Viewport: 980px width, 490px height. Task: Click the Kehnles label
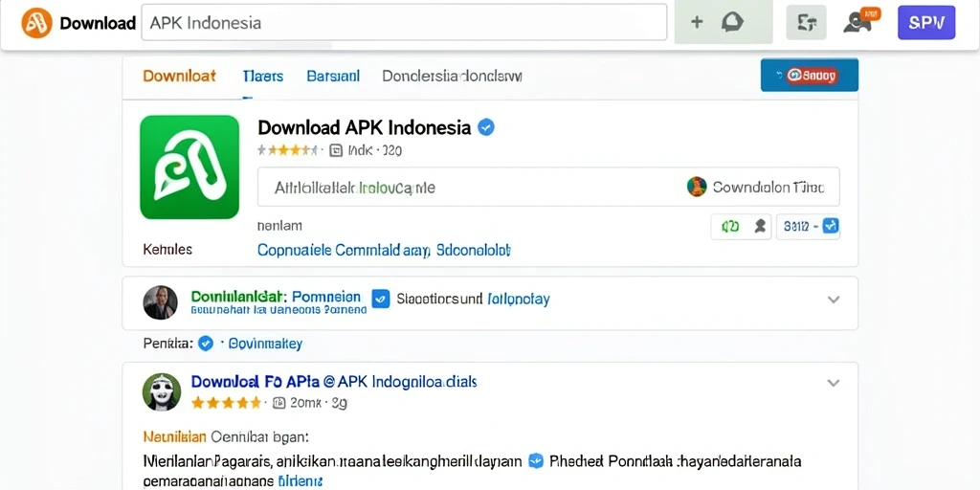tap(167, 250)
